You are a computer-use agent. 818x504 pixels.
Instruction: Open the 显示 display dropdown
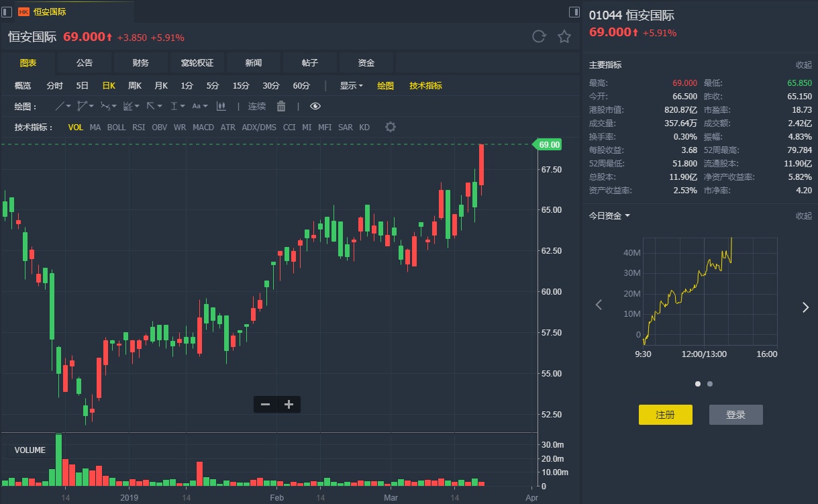351,85
